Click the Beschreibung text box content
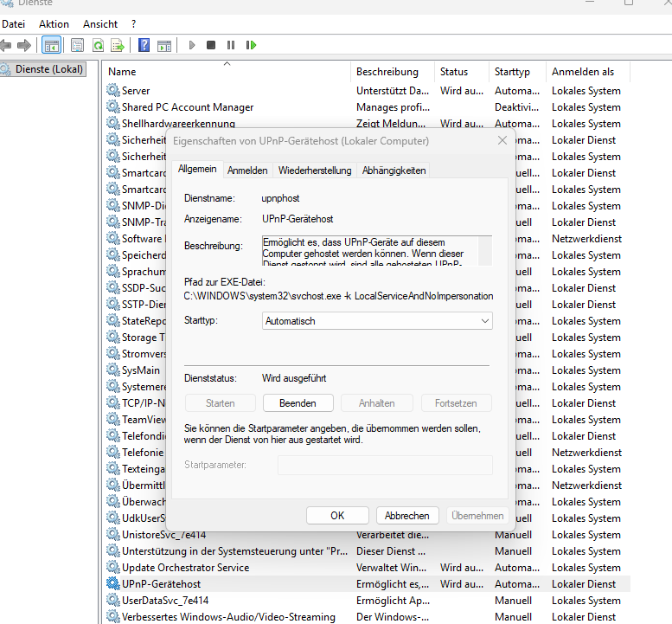This screenshot has width=672, height=624. [370, 251]
